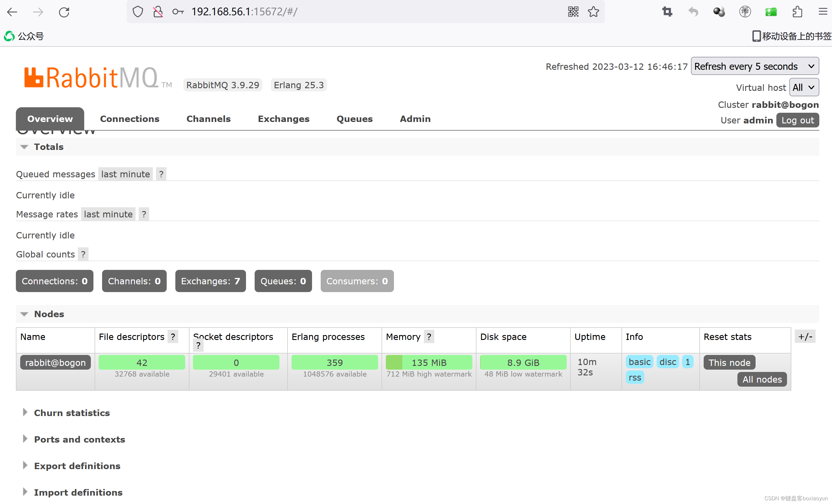Open the Refresh every 5 seconds dropdown
Screen dimensions: 832x504
[755, 66]
